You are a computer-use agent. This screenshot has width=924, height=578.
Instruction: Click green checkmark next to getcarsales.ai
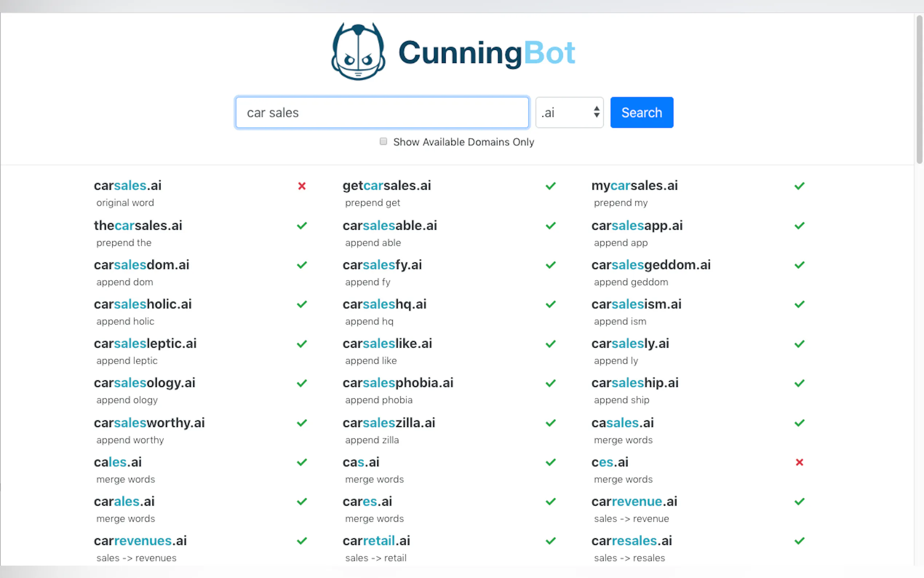[x=550, y=186]
